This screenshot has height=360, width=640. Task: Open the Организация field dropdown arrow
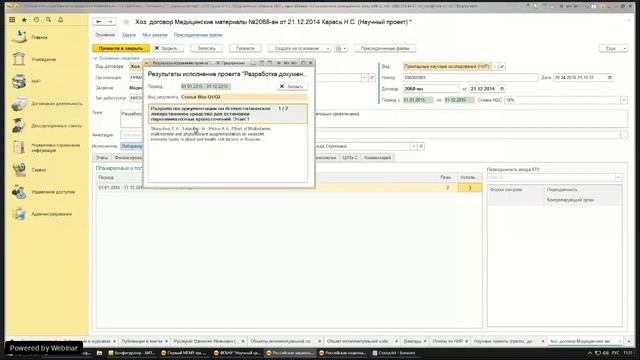pyautogui.click(x=364, y=78)
